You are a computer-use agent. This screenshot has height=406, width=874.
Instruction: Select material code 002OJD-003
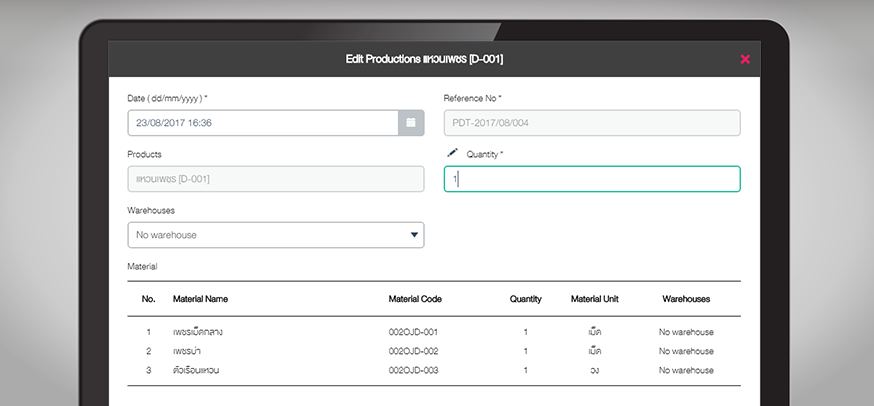click(413, 370)
